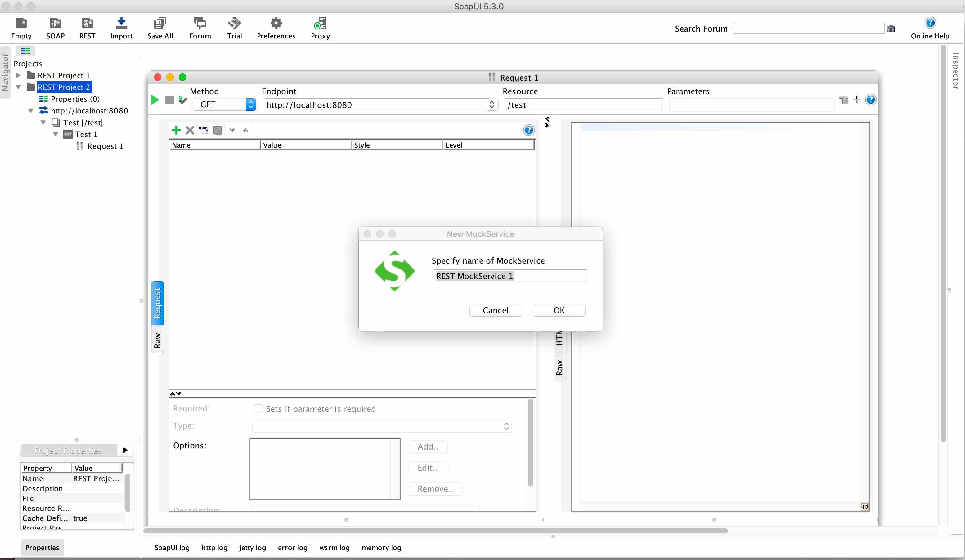Collapse the Test [/test] resource node
Viewport: 965px width, 560px height.
(43, 122)
